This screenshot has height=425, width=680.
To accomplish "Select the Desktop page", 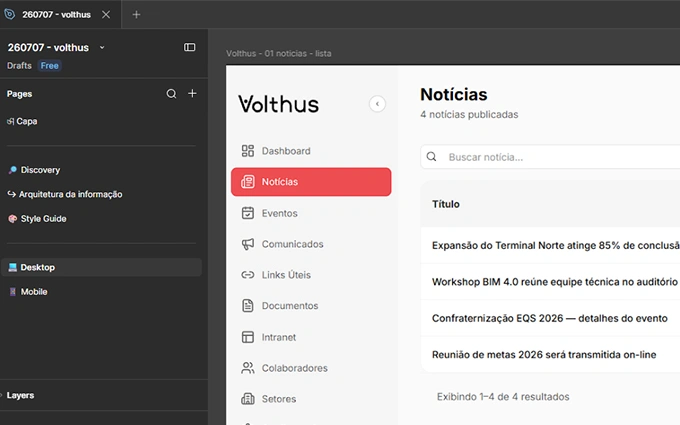I will pos(101,267).
